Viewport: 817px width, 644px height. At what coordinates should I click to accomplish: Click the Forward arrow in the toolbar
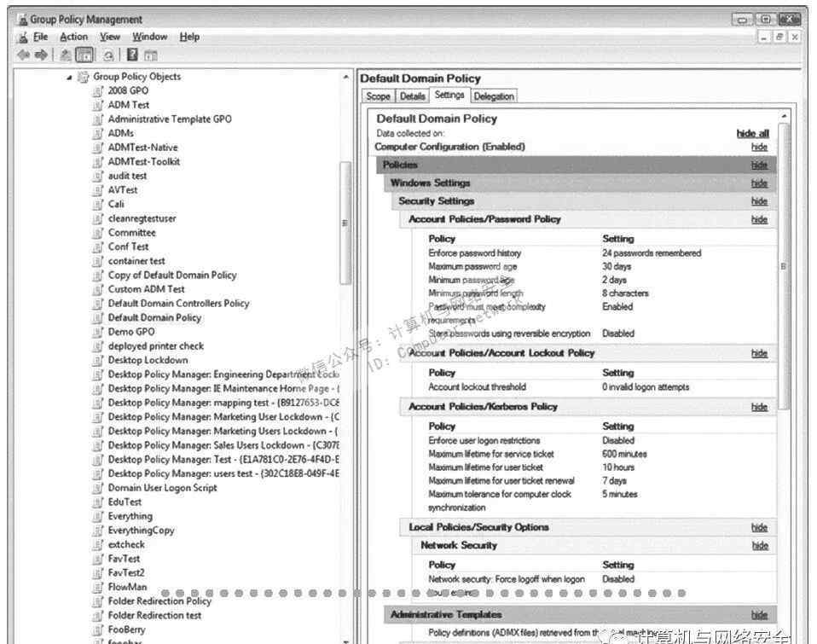[x=41, y=55]
